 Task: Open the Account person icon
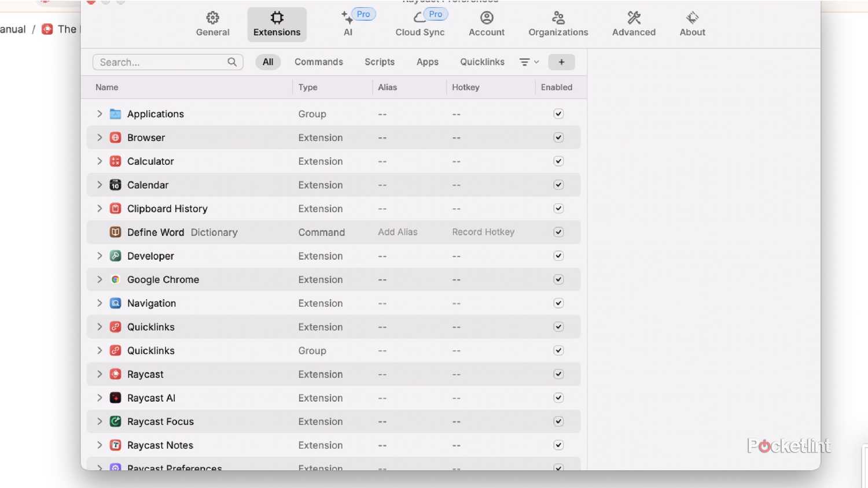[486, 17]
